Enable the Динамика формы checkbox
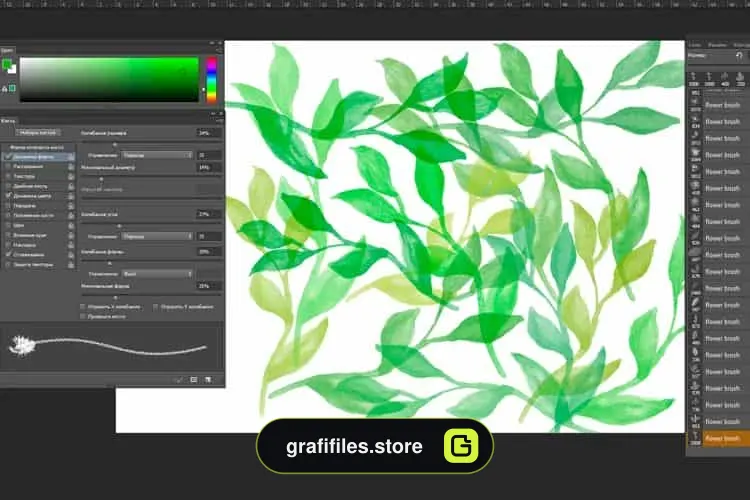This screenshot has width=750, height=500. [8, 156]
